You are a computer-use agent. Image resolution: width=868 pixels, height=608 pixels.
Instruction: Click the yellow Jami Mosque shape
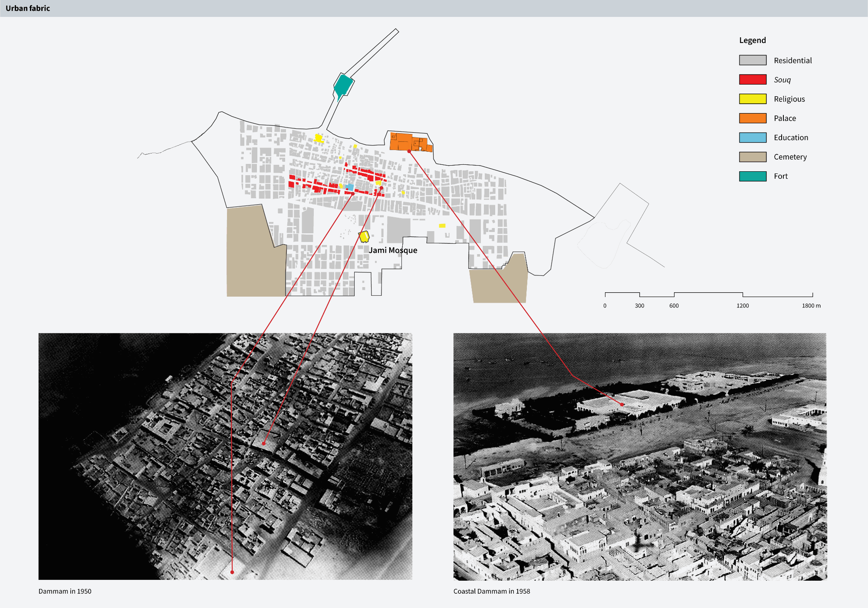tap(364, 236)
